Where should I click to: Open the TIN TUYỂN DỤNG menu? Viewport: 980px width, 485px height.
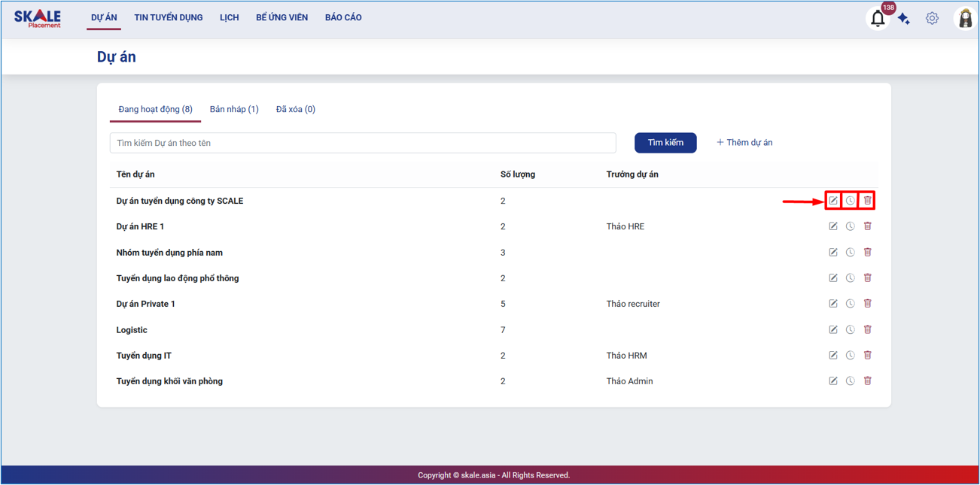click(169, 17)
